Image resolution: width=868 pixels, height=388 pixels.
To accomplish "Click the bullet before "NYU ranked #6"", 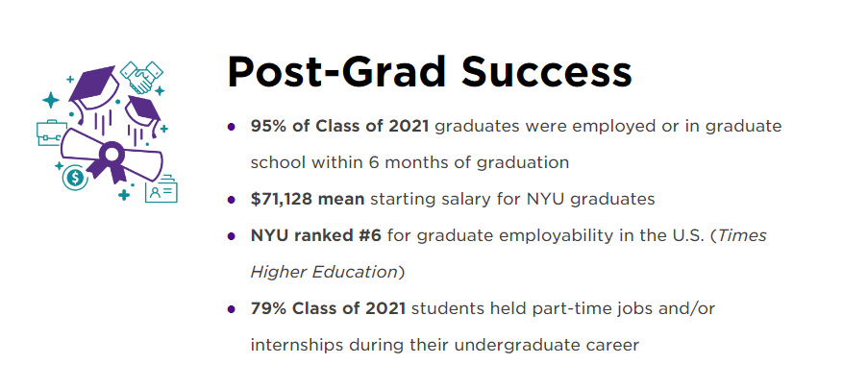I will pyautogui.click(x=231, y=236).
